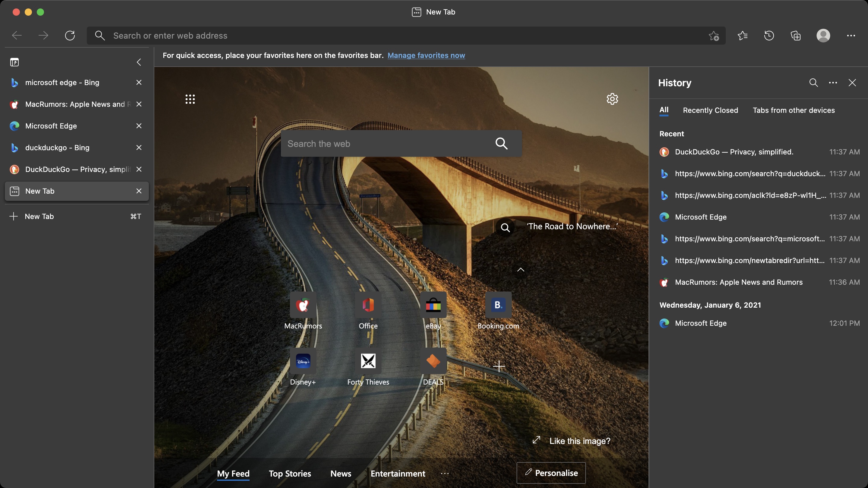The image size is (868, 488).
Task: Open the Favorites list icon
Action: coord(742,35)
